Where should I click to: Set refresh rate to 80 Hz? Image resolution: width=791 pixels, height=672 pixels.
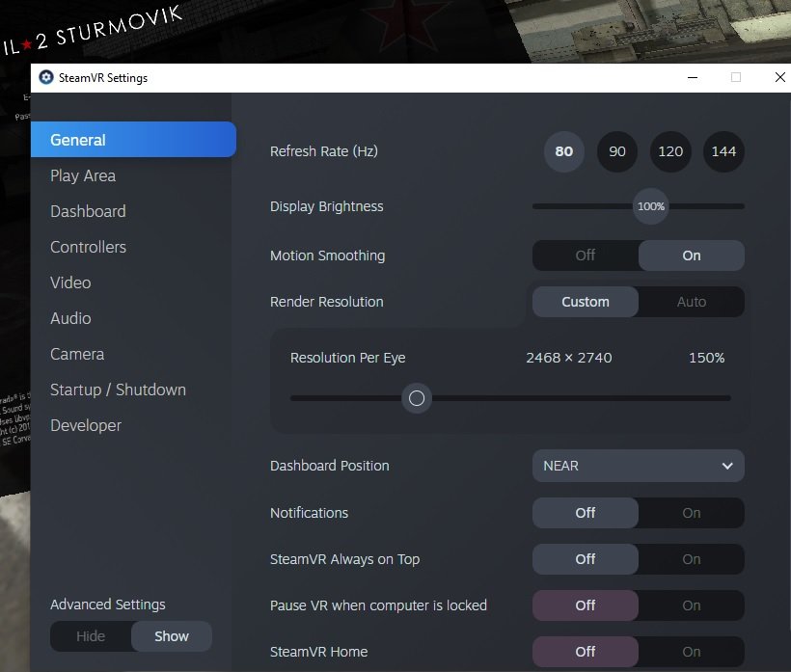pyautogui.click(x=564, y=151)
